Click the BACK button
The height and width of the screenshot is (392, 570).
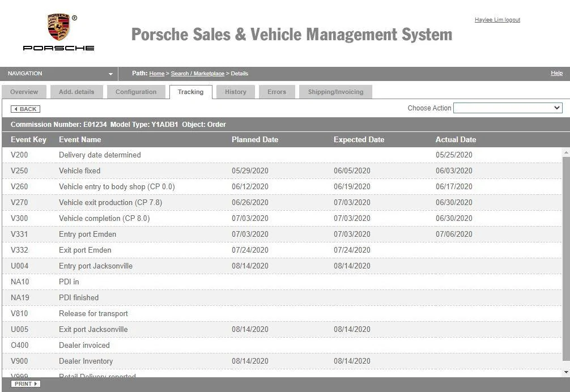(x=25, y=109)
